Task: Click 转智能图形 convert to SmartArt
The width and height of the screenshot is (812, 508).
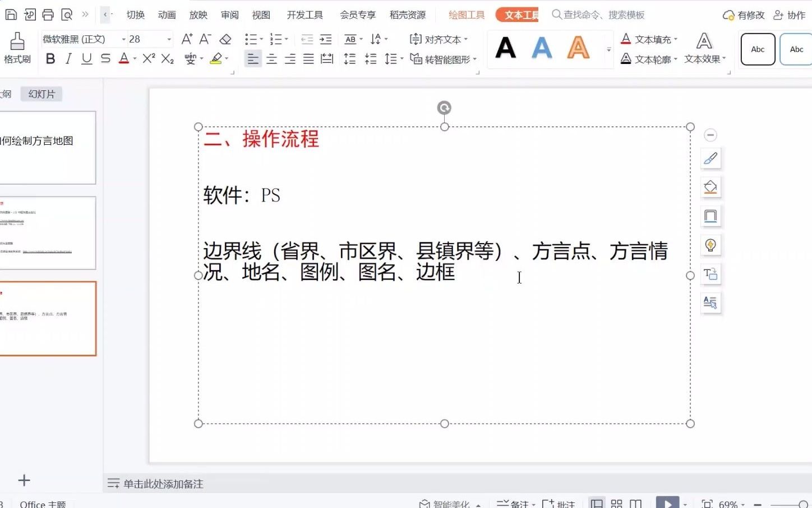Action: (443, 59)
